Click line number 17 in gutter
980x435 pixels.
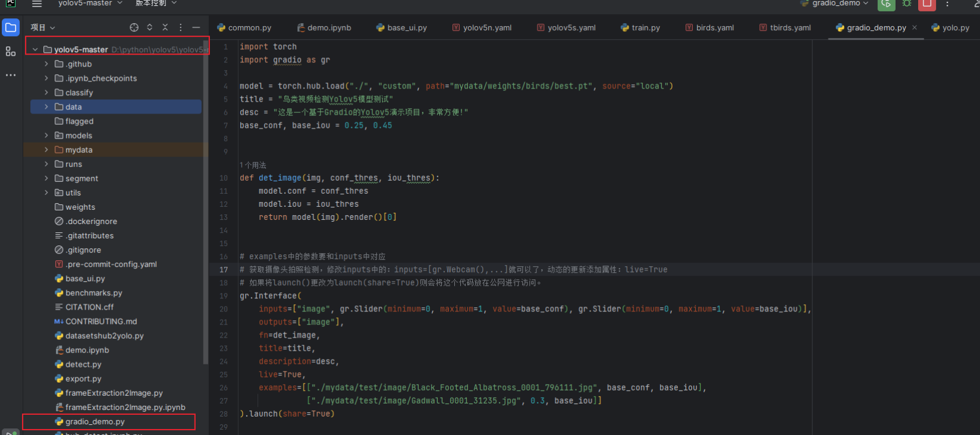pyautogui.click(x=224, y=269)
